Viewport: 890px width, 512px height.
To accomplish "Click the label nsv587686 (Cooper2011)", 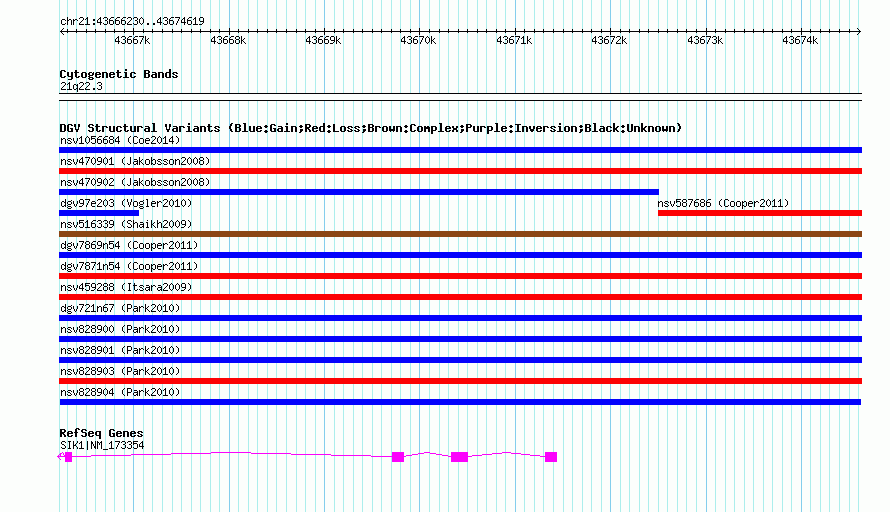I will tap(723, 203).
